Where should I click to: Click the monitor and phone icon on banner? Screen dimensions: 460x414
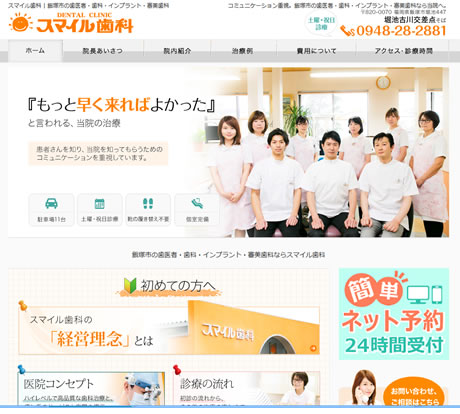pyautogui.click(x=424, y=295)
